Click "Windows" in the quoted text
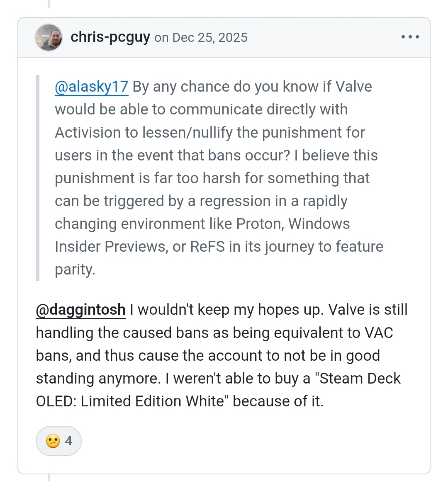The image size is (448, 481). (319, 224)
